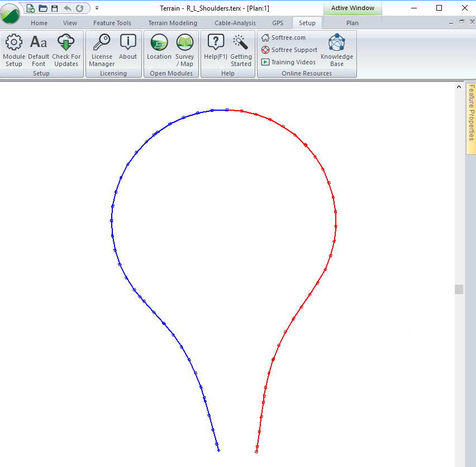The height and width of the screenshot is (467, 476).
Task: Close the inner Plan document window
Action: pyautogui.click(x=472, y=22)
